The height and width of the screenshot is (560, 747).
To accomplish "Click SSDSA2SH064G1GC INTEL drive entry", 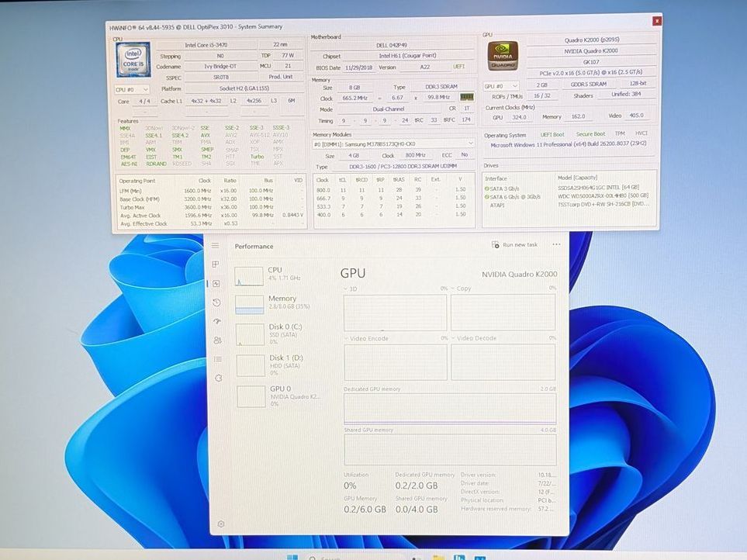I will pos(598,188).
